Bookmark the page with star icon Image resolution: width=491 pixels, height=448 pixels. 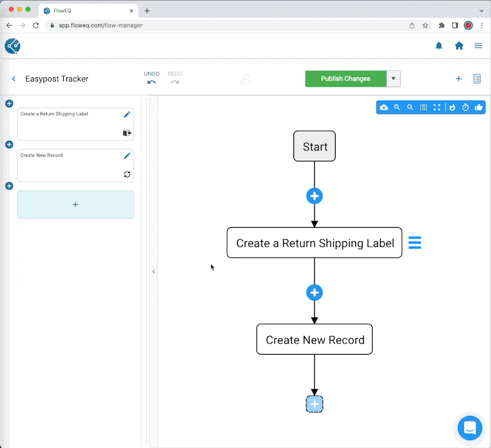point(425,26)
